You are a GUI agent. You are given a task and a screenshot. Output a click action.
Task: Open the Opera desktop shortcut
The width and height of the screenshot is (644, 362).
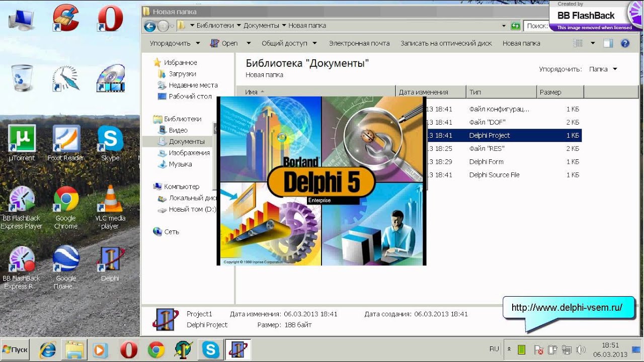(110, 18)
